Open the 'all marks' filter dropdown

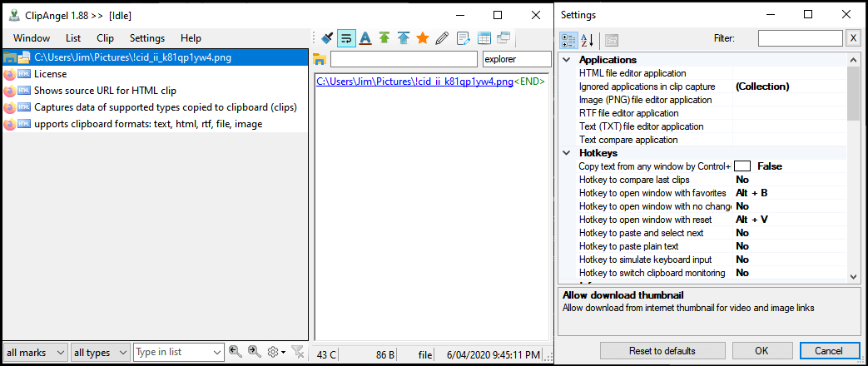tap(36, 352)
